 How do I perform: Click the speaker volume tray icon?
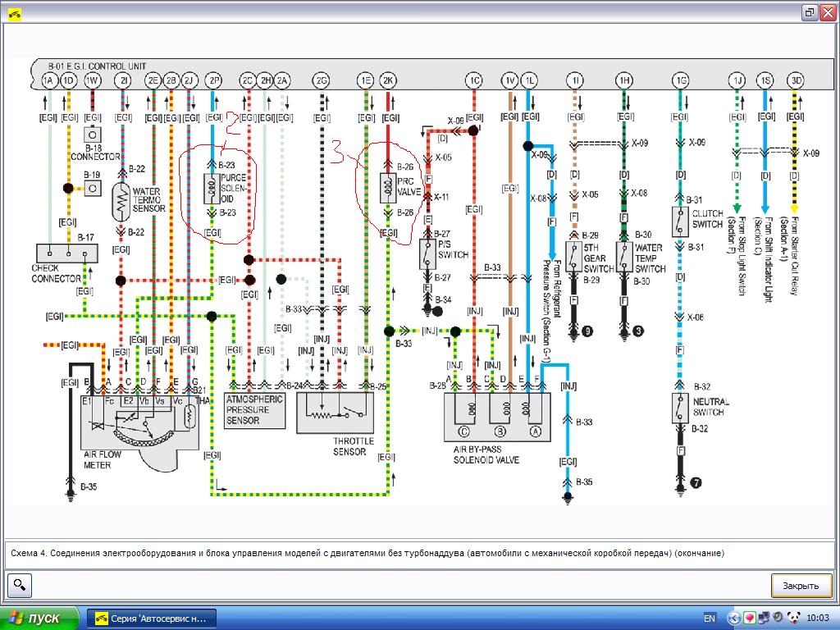tap(777, 618)
